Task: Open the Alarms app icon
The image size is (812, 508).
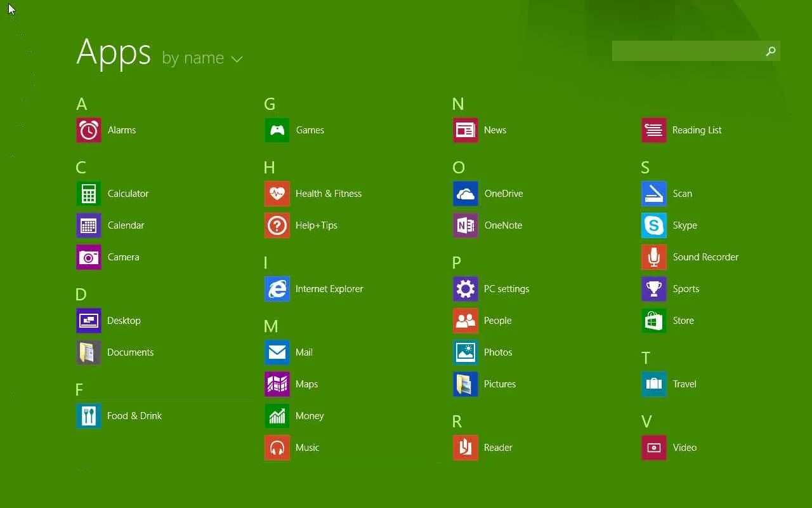Action: pyautogui.click(x=89, y=130)
